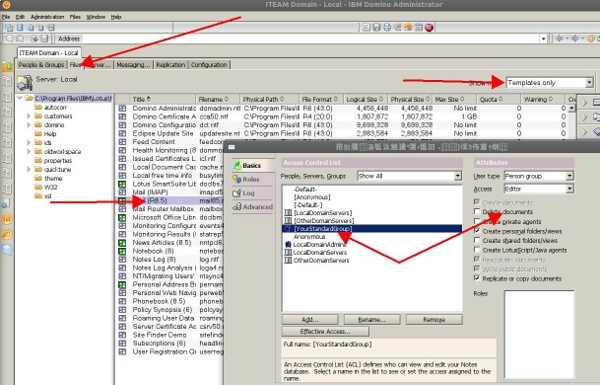
Task: Click the icon beside Site Finder Demo
Action: click(122, 335)
